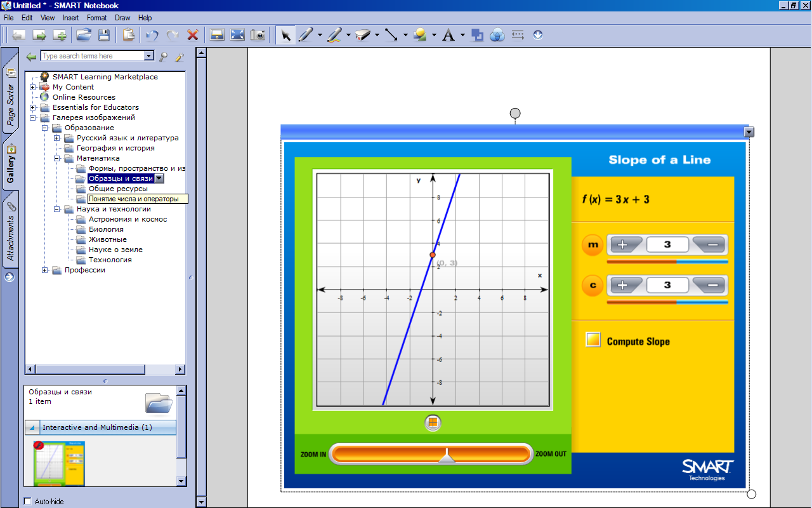This screenshot has width=812, height=508.
Task: Click the transparency circles icon
Action: [497, 35]
